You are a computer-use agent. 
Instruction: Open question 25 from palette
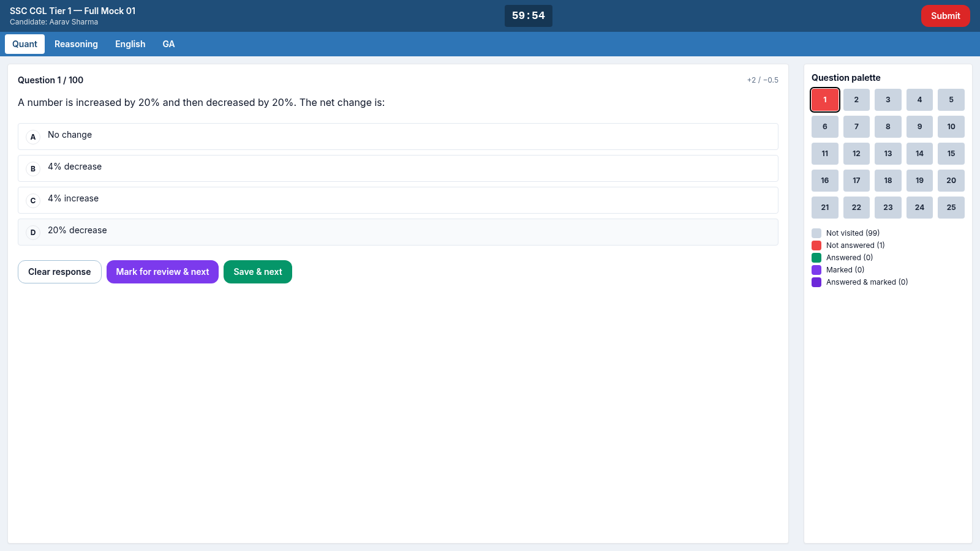click(x=951, y=208)
